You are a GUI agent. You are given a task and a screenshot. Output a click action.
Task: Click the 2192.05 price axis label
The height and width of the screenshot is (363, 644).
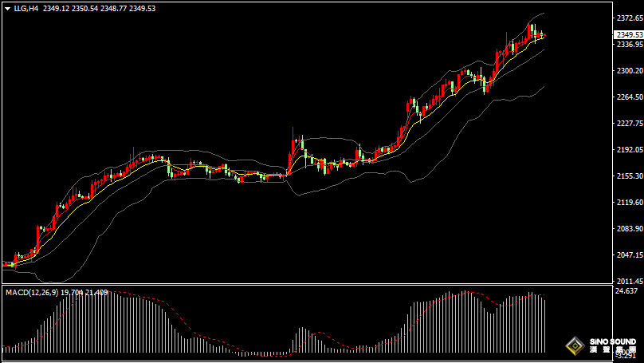tap(629, 150)
